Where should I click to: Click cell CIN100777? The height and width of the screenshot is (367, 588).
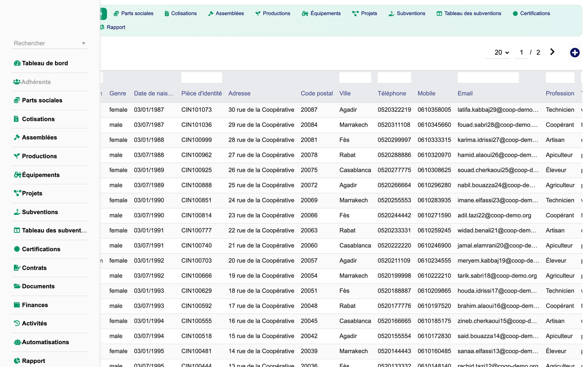(x=197, y=230)
